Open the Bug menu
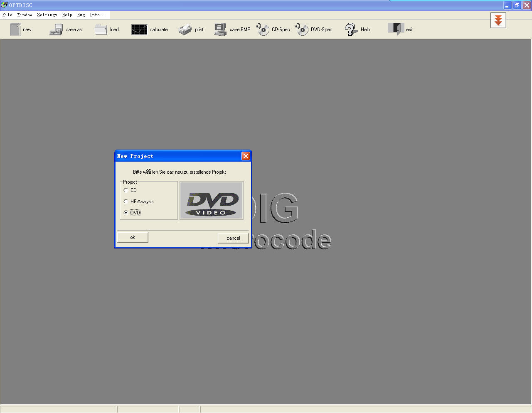532x413 pixels. coord(81,15)
